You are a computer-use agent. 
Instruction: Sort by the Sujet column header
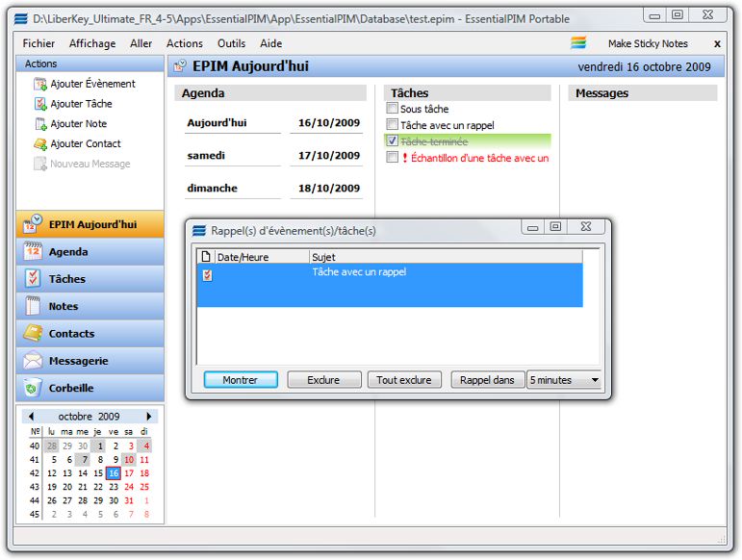click(446, 257)
